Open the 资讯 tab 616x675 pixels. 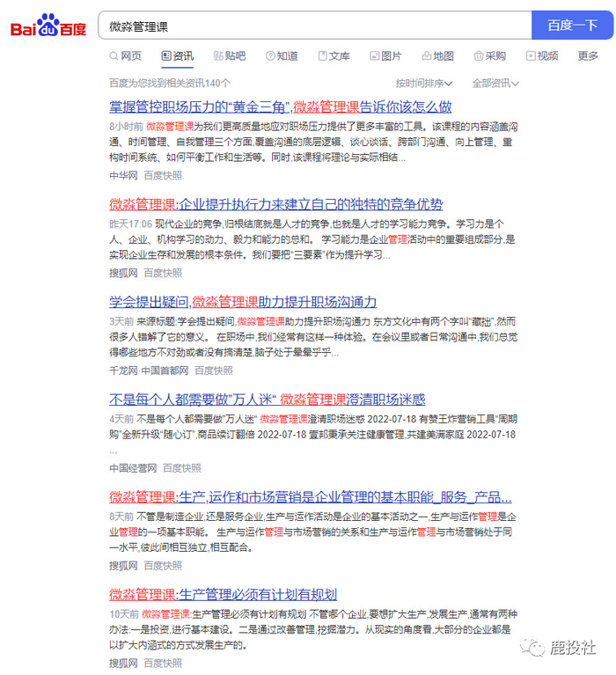click(x=178, y=56)
